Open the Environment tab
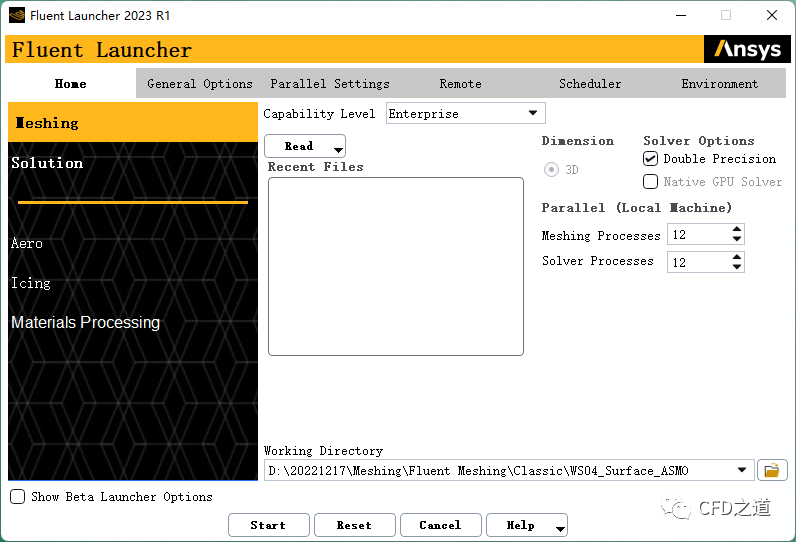Image resolution: width=796 pixels, height=542 pixels. click(x=719, y=84)
